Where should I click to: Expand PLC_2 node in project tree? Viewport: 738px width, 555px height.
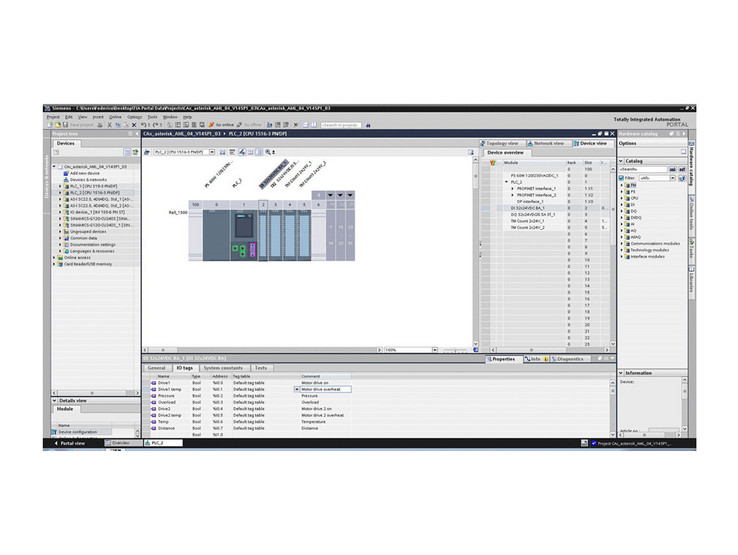tap(60, 193)
